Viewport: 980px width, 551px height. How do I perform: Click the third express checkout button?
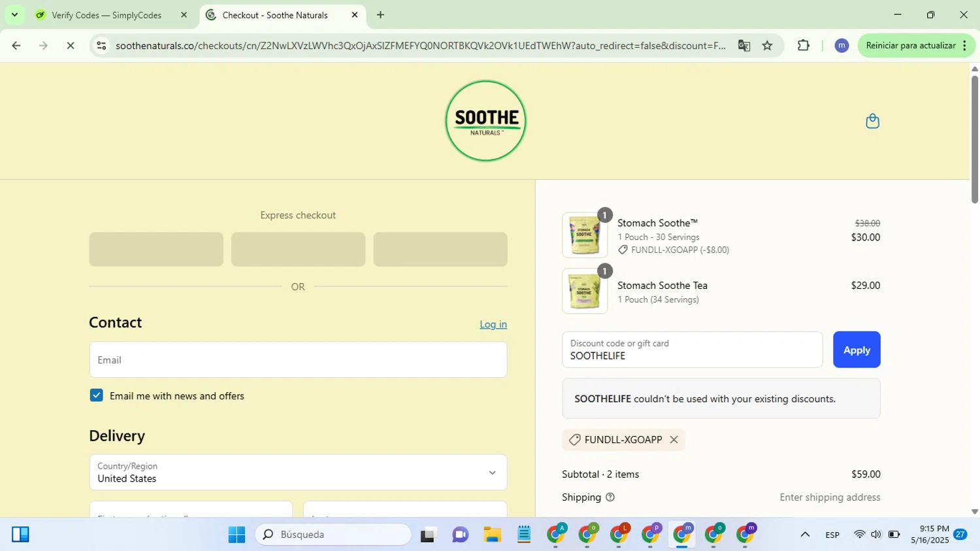pyautogui.click(x=440, y=249)
